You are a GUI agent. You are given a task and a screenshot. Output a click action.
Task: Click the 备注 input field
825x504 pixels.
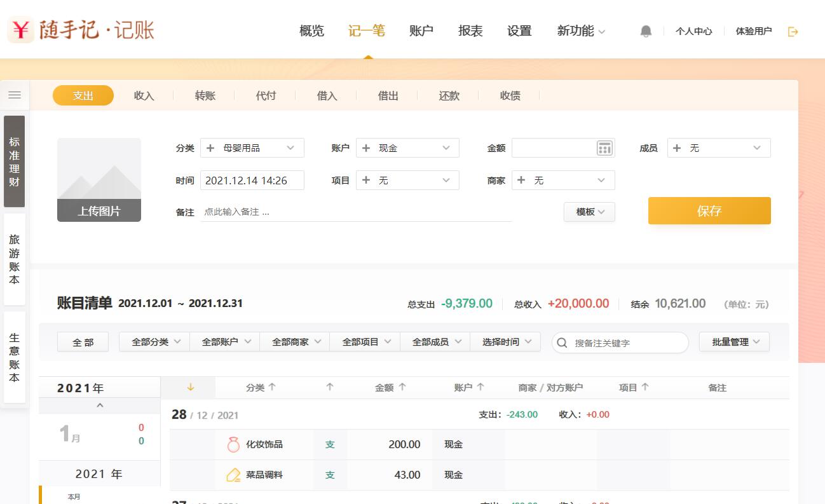356,212
